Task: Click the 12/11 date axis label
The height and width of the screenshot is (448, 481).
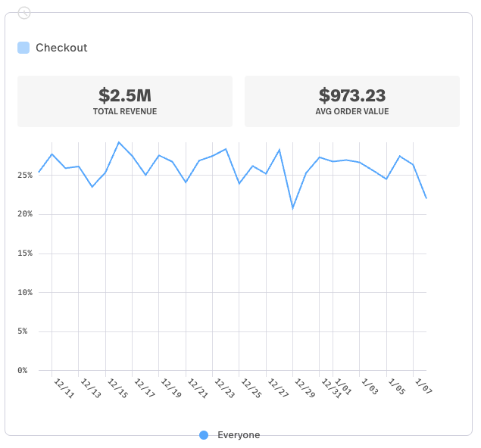Action: point(64,389)
